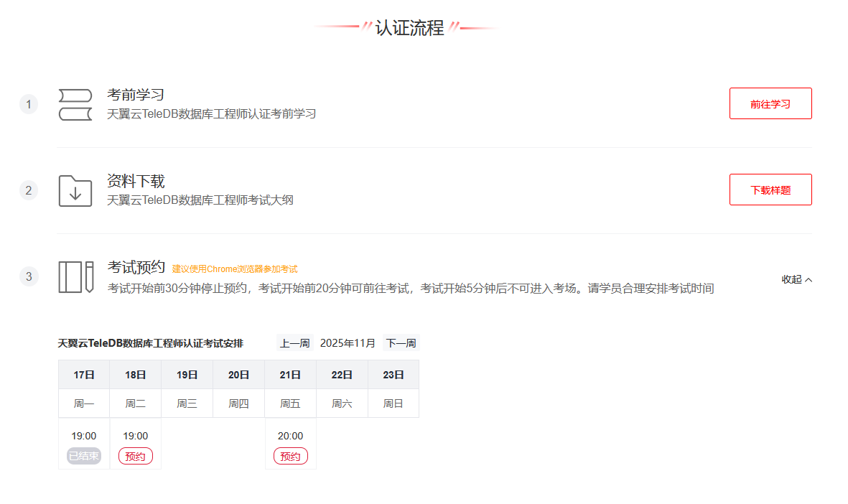Click the 19:00 time under 18日

135,436
